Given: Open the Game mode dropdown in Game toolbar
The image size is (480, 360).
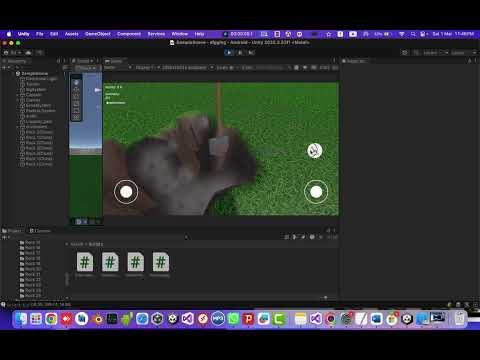Looking at the screenshot, I should [x=117, y=68].
